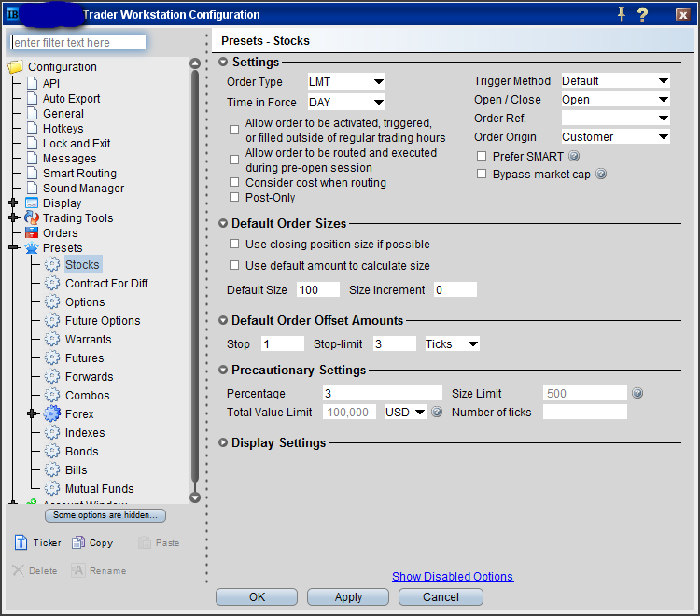The height and width of the screenshot is (616, 700).
Task: Click Total Value Limit info icon
Action: [437, 412]
